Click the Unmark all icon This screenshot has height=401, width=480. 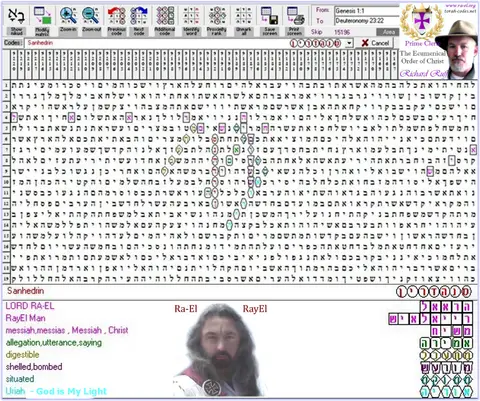[x=243, y=21]
